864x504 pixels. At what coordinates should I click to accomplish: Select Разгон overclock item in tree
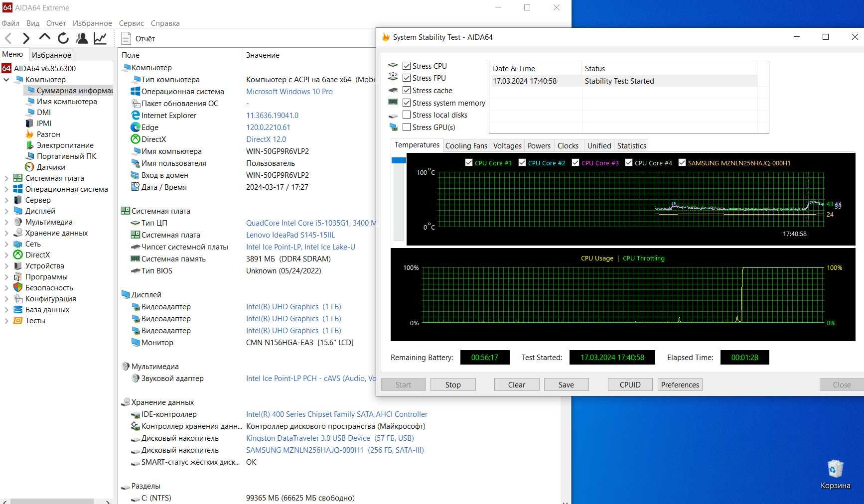click(48, 134)
